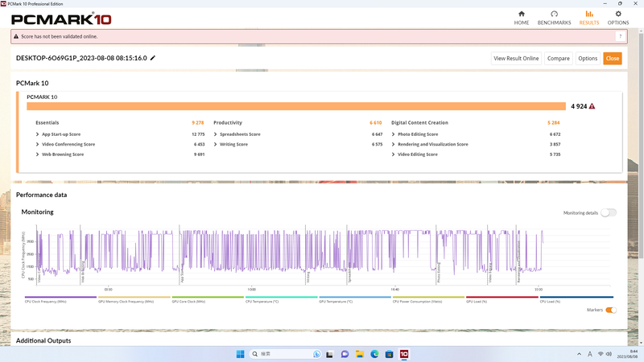Switch to the RESULTS section
The width and height of the screenshot is (644, 362).
[589, 18]
